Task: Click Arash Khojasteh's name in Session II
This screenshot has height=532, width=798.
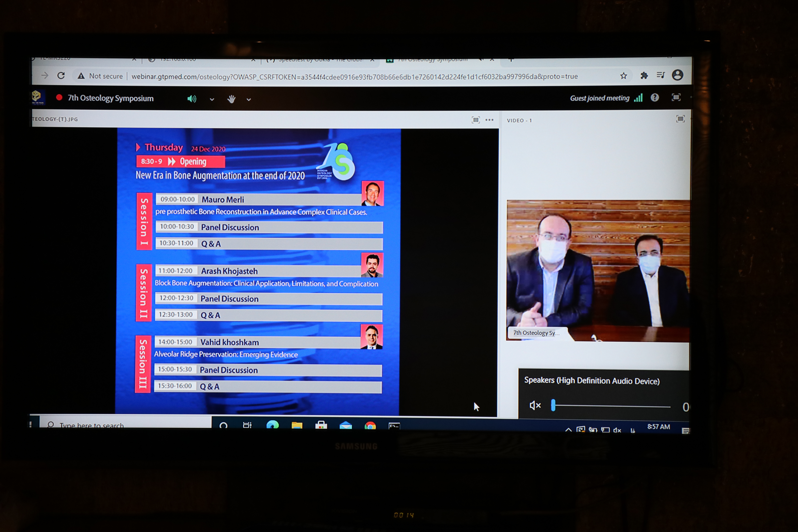Action: (229, 271)
